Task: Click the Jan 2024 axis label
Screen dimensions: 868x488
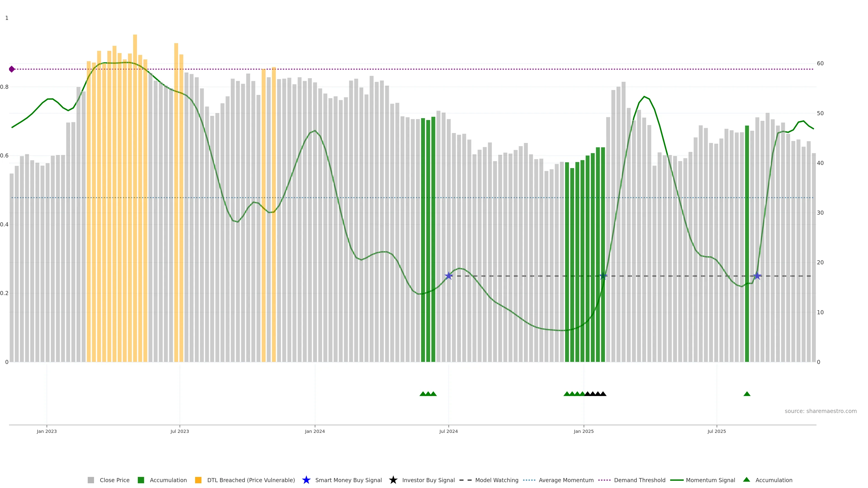Action: (x=315, y=431)
